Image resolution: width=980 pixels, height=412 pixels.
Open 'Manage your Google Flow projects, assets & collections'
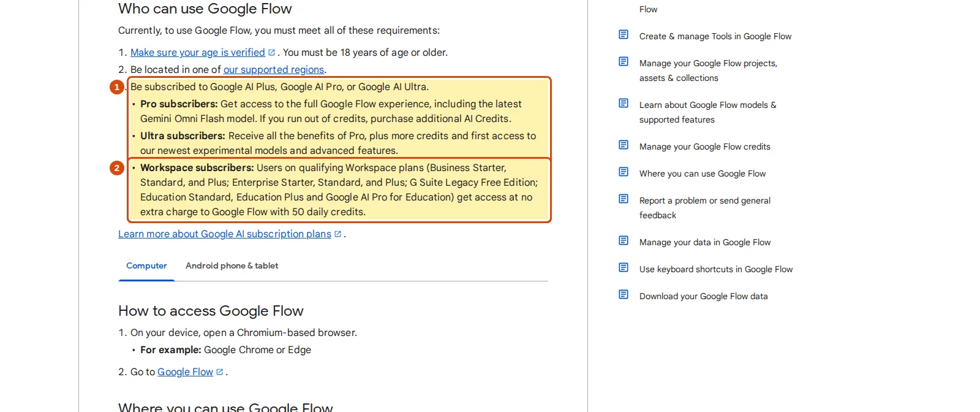coord(708,71)
